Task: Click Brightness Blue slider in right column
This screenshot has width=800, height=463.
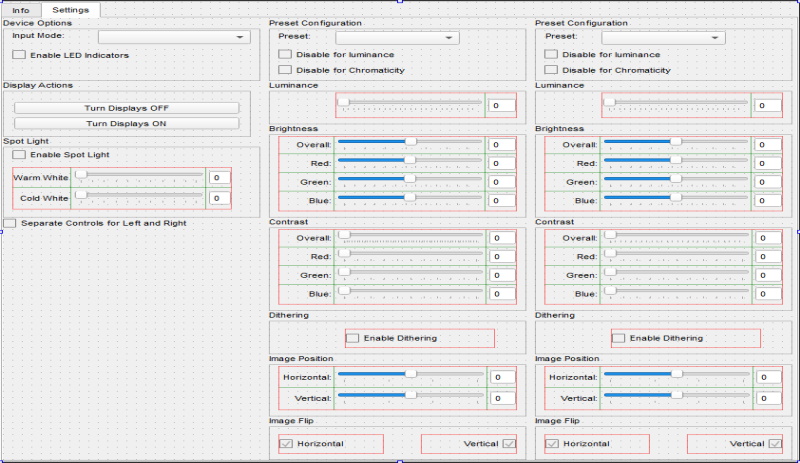Action: click(676, 199)
